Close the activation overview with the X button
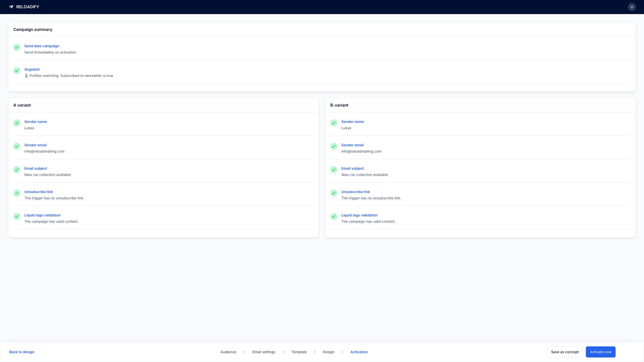 point(632,7)
